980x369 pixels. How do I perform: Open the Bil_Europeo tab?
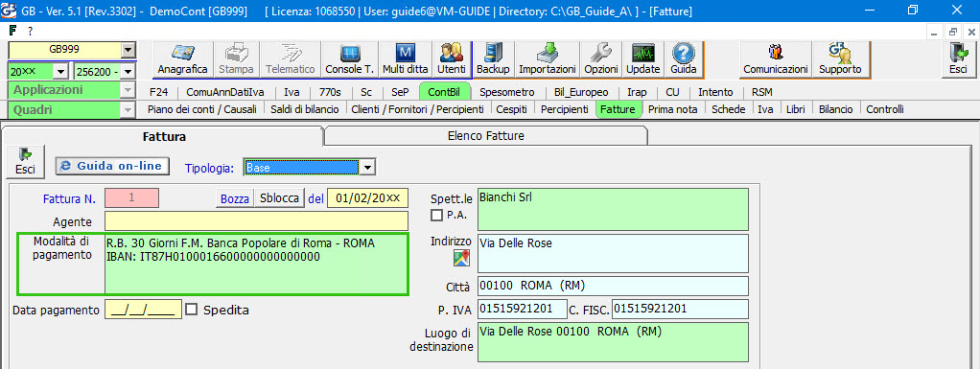581,92
